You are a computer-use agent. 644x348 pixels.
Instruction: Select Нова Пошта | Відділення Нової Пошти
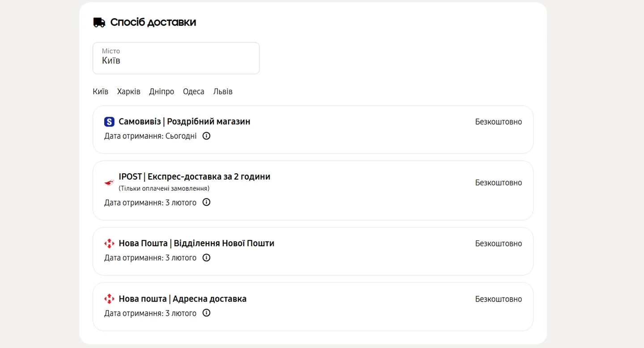196,243
